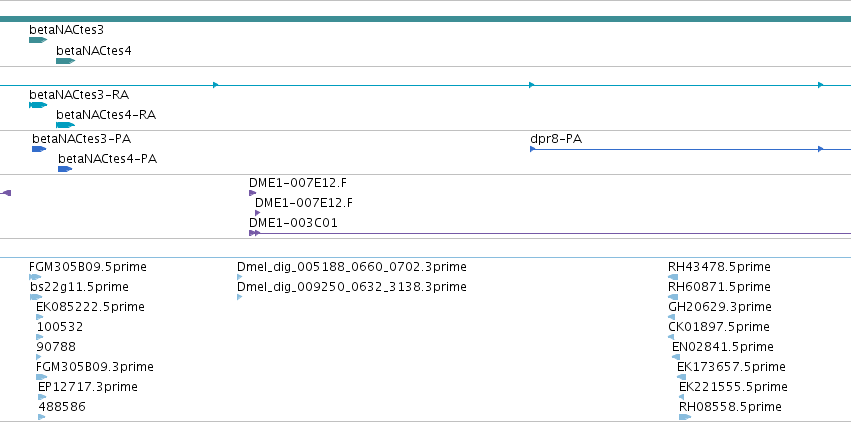
Task: Select the RH60871.5prime EST label
Action: pyautogui.click(x=719, y=286)
